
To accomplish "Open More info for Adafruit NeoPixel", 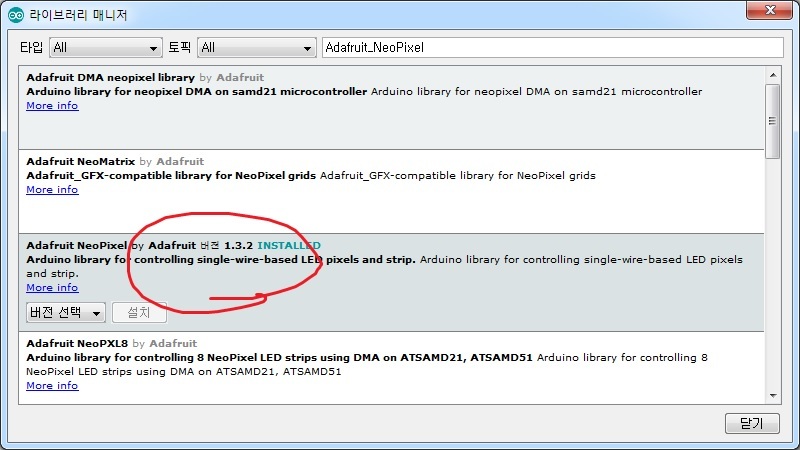I will [52, 287].
